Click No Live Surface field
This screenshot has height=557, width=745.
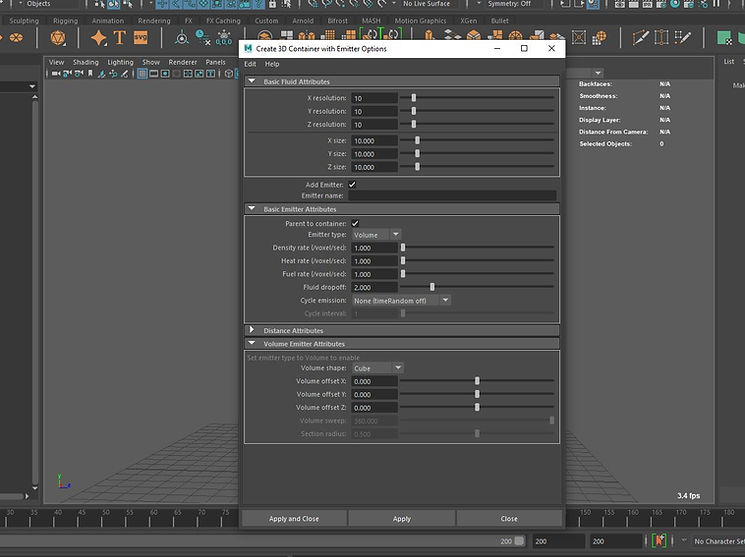tap(427, 4)
